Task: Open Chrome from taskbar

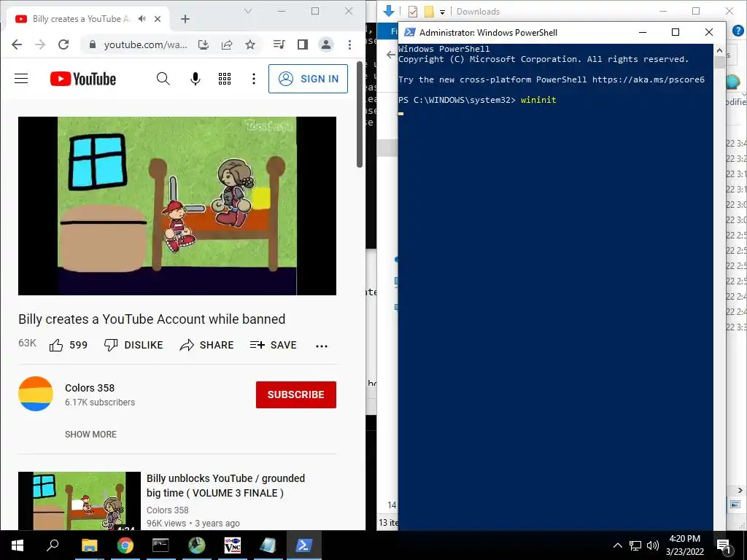Action: (x=125, y=545)
